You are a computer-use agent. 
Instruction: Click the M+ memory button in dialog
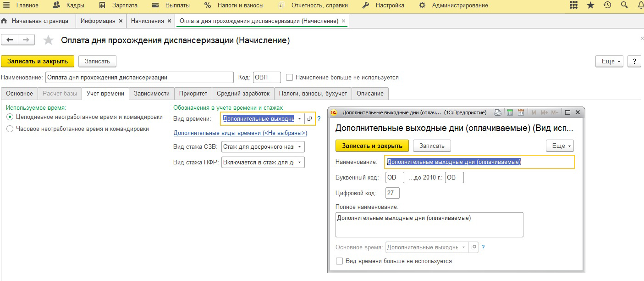click(544, 112)
